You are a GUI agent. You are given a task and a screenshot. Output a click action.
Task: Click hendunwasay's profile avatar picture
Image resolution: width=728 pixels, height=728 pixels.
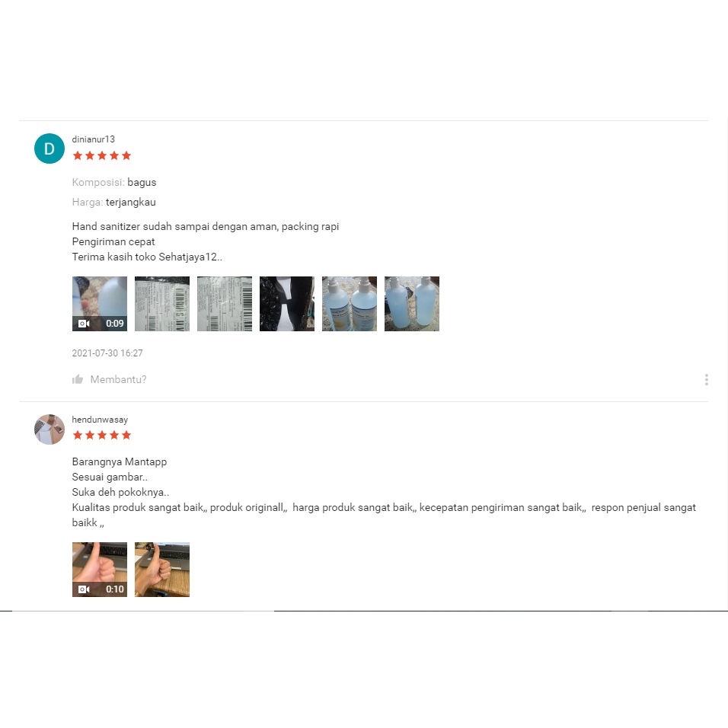[49, 429]
